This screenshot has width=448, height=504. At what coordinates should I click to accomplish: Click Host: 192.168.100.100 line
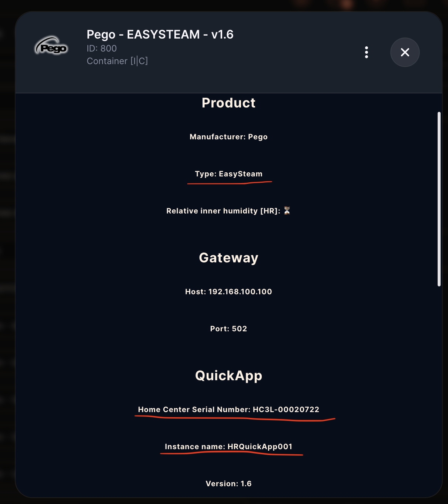(x=228, y=292)
